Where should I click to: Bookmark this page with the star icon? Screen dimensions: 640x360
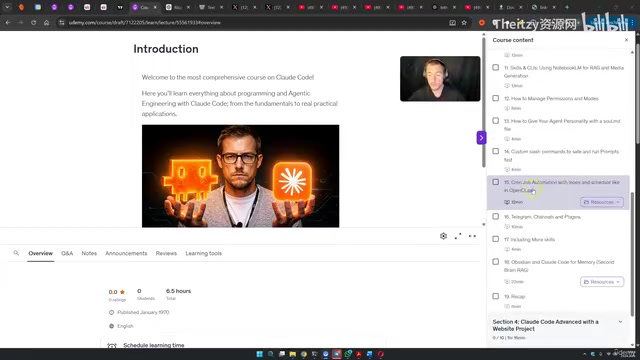coord(464,23)
